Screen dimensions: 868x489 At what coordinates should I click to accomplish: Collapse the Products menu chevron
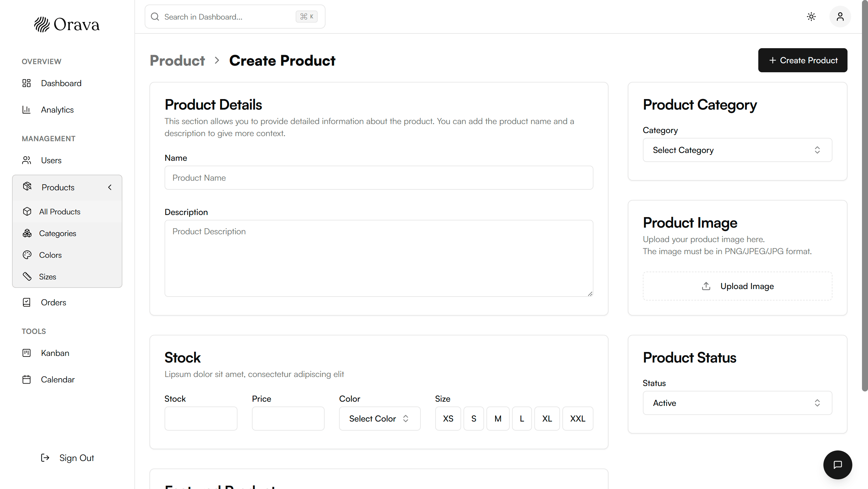[x=109, y=187]
